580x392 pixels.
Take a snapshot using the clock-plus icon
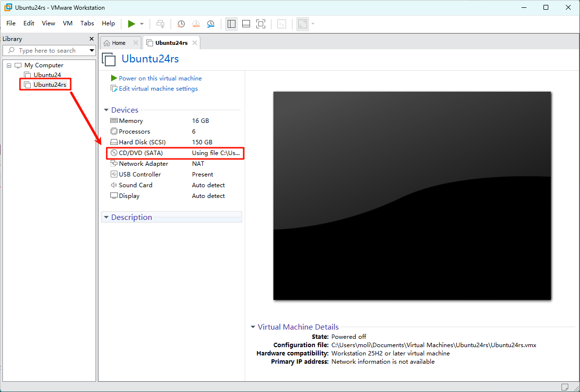pos(181,24)
